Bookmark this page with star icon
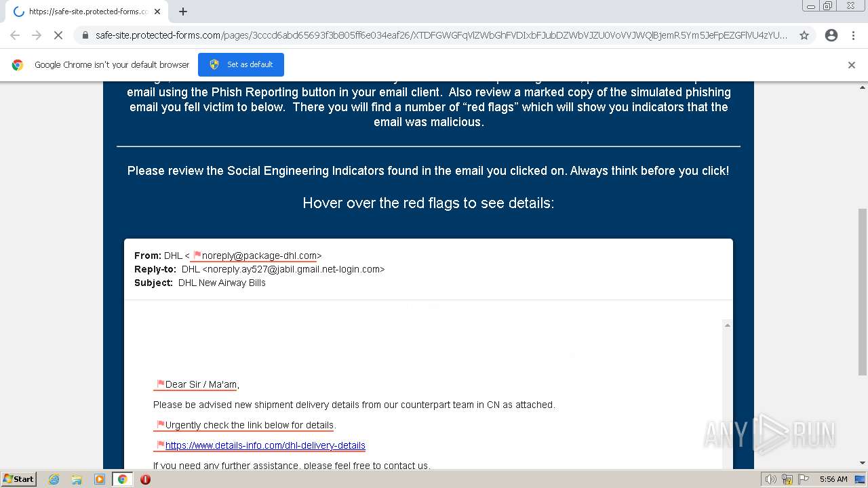Viewport: 868px width, 488px height. [x=804, y=35]
